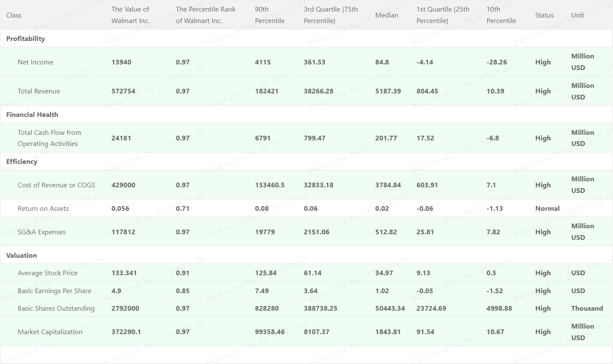Click Net Income 3rd quartile value 361.53
The height and width of the screenshot is (364, 613).
click(x=314, y=62)
